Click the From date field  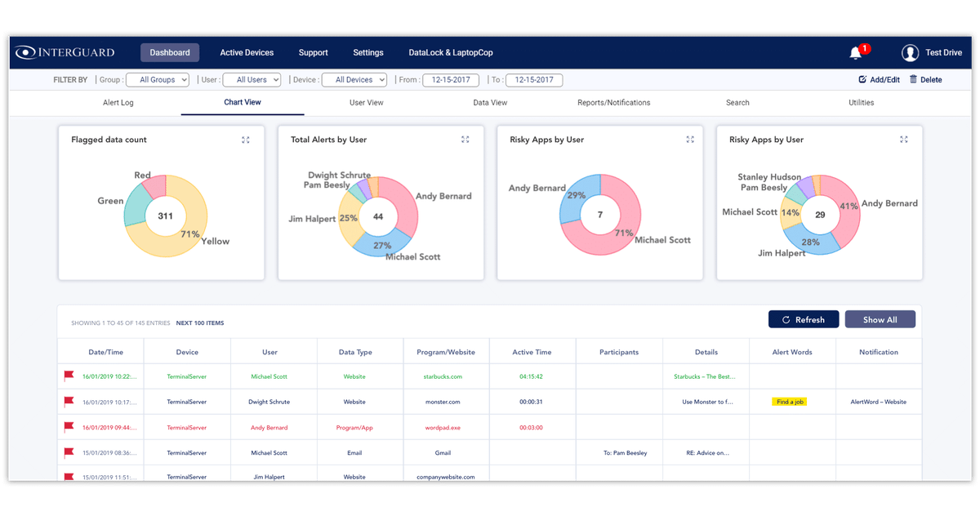451,80
